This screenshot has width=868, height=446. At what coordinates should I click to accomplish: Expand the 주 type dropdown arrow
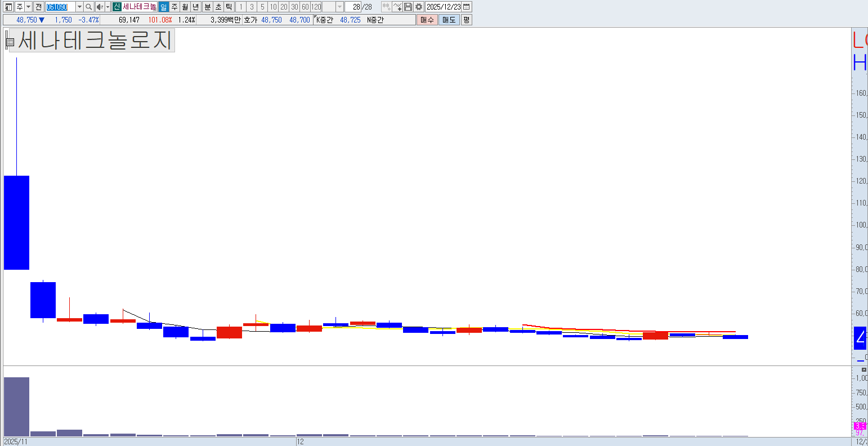pyautogui.click(x=28, y=7)
